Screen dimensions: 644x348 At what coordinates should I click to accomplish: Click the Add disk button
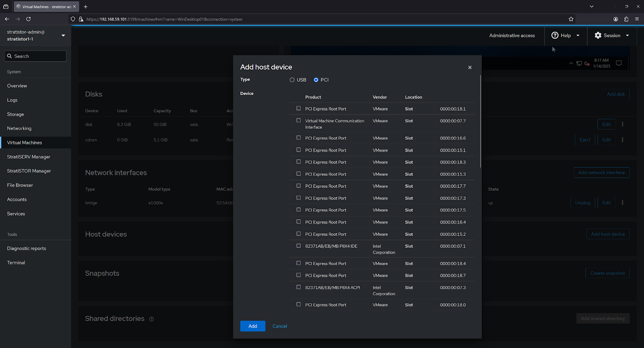616,94
